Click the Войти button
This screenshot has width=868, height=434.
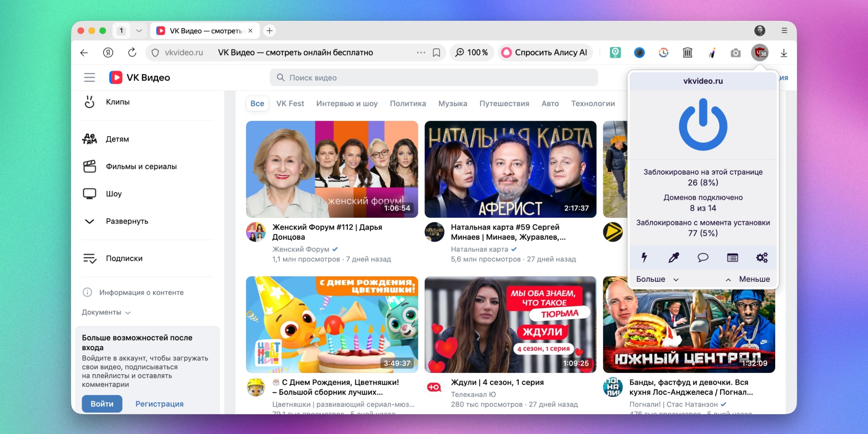[102, 404]
